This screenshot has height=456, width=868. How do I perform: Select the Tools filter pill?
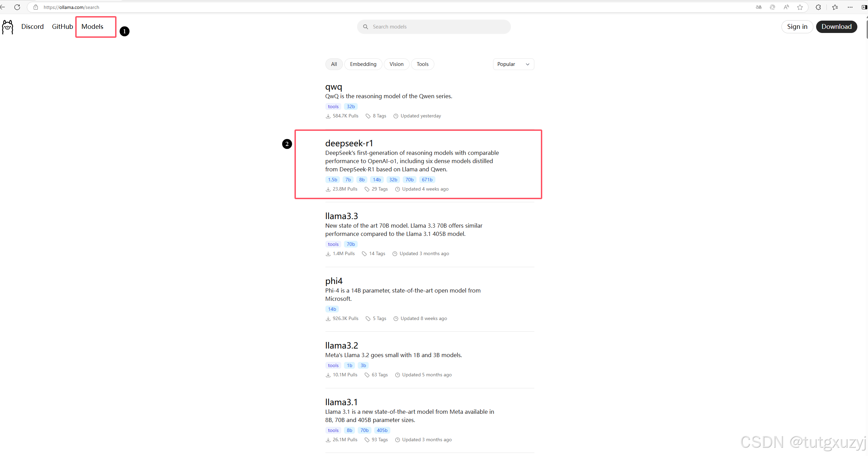tap(422, 64)
